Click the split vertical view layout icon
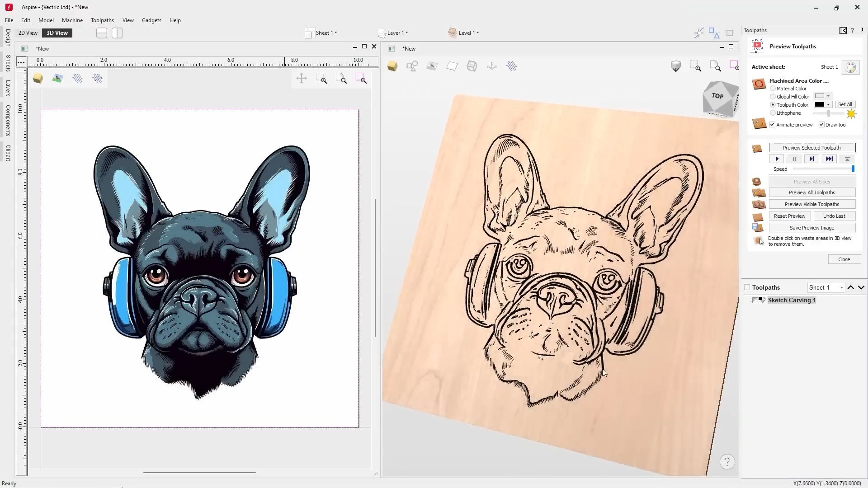The height and width of the screenshot is (488, 868). click(117, 33)
